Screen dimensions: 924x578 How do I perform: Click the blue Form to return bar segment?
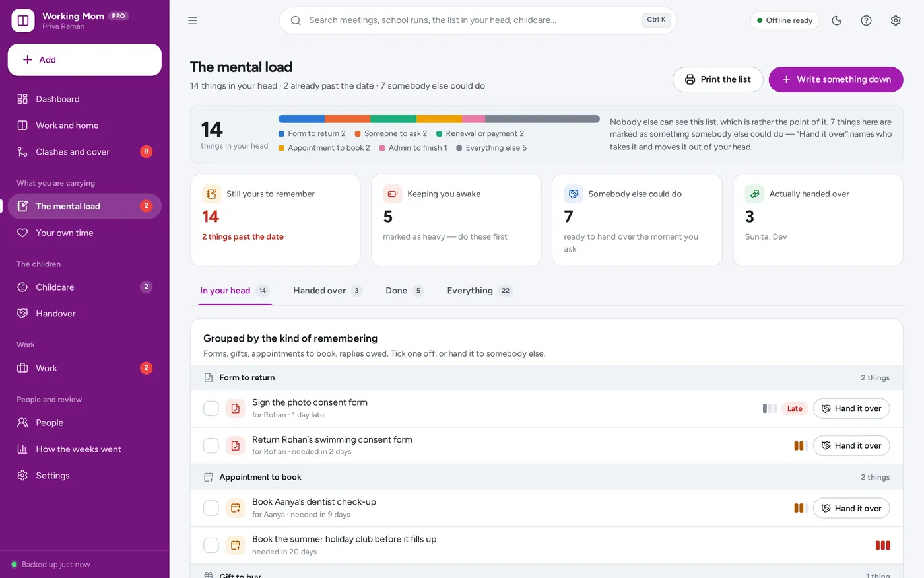pos(302,119)
